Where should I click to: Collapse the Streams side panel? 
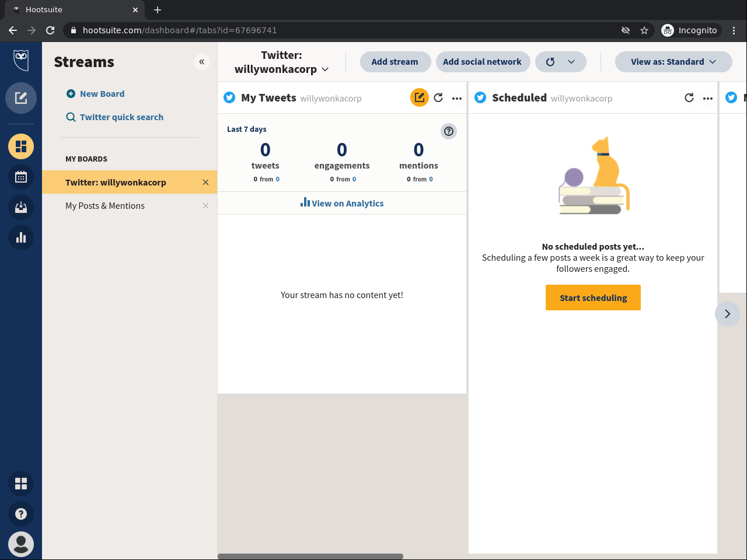pyautogui.click(x=201, y=62)
